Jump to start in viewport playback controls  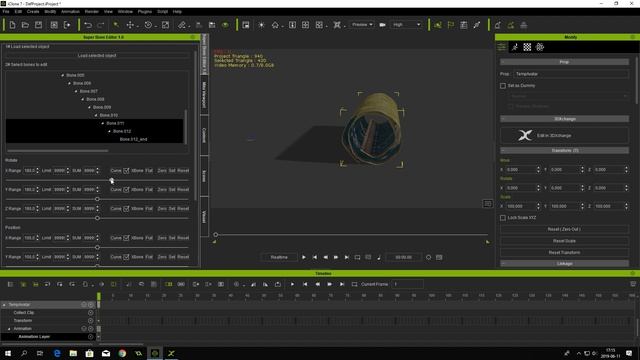[314, 257]
